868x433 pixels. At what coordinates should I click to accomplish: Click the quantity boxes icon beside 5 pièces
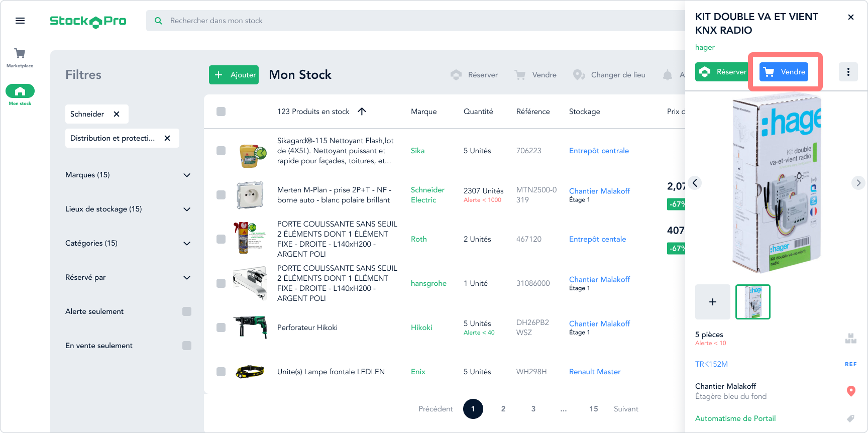coord(851,339)
